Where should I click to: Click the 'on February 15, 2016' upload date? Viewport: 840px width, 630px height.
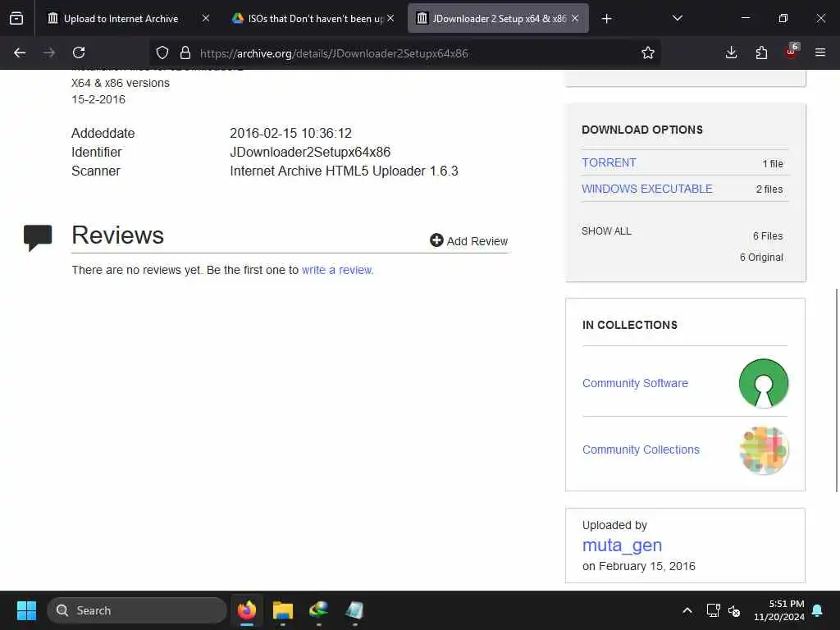tap(638, 566)
